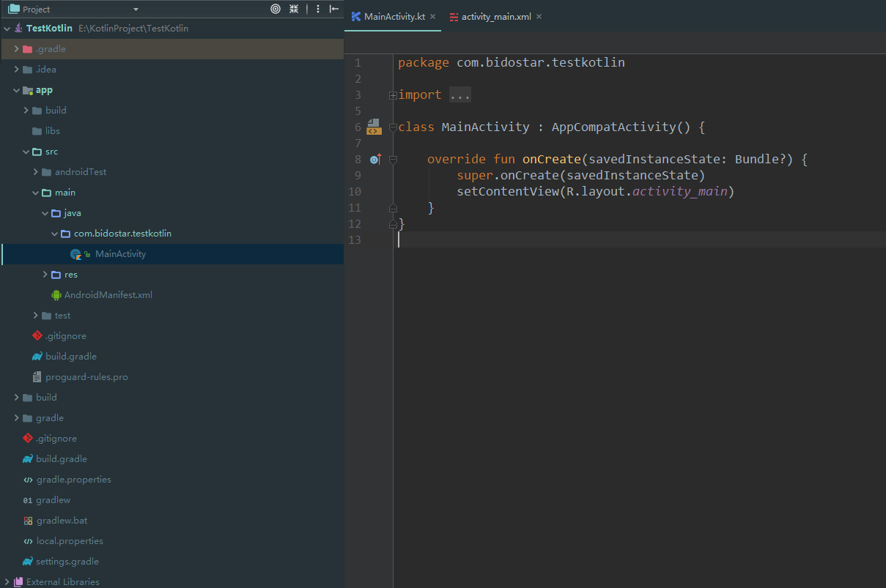Click the collapse all icon in Project panel
The width and height of the screenshot is (886, 588).
tap(294, 9)
